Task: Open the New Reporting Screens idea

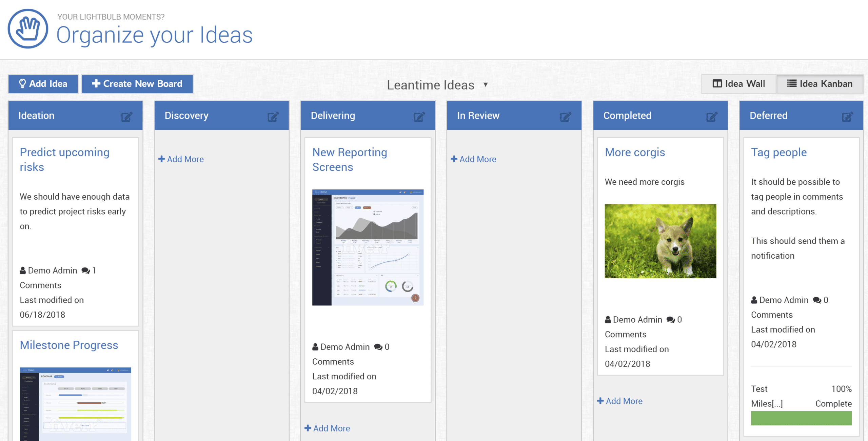Action: click(x=350, y=160)
